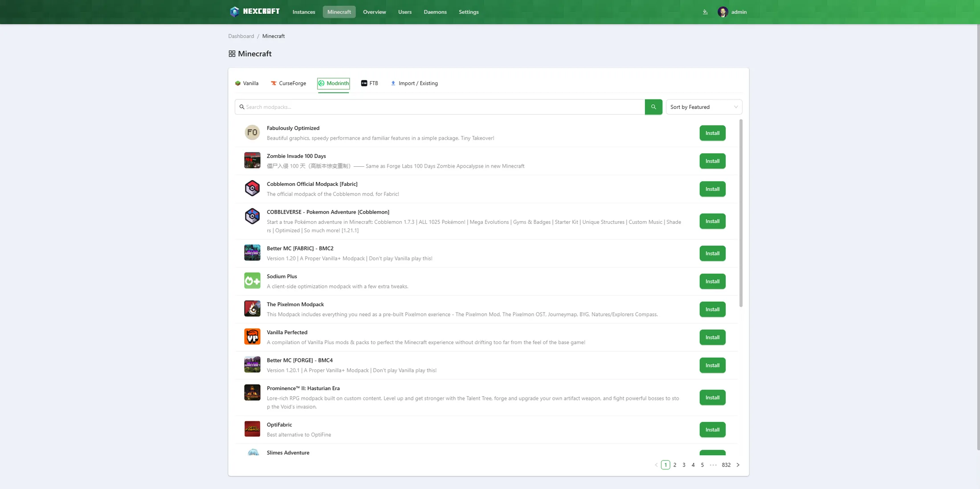
Task: Click the Prominence II Hasturian Era icon
Action: [x=252, y=393]
